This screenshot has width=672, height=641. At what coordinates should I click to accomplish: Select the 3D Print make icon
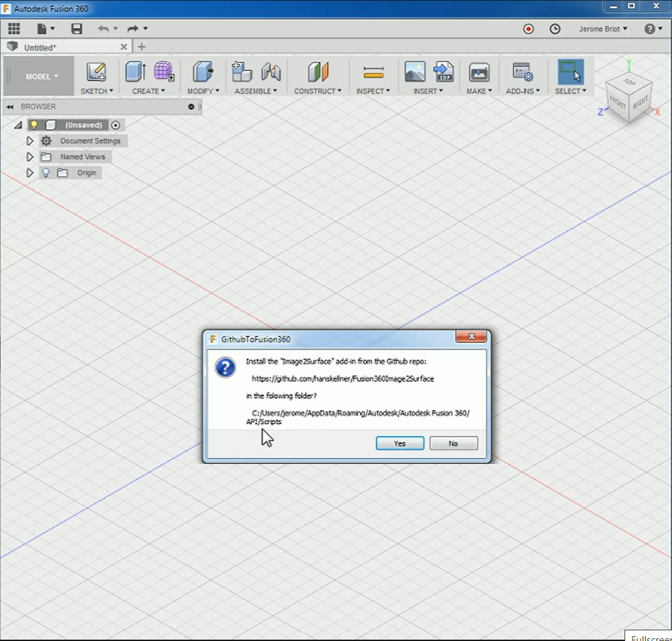point(479,72)
